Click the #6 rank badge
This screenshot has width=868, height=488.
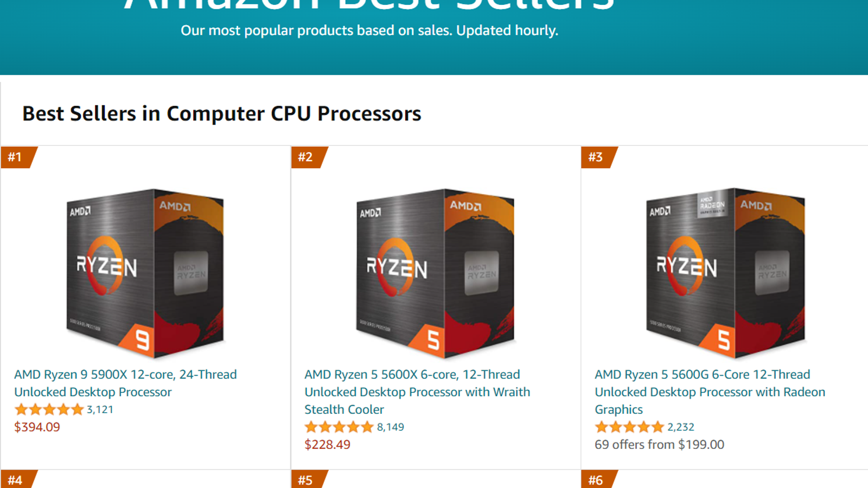click(x=596, y=480)
